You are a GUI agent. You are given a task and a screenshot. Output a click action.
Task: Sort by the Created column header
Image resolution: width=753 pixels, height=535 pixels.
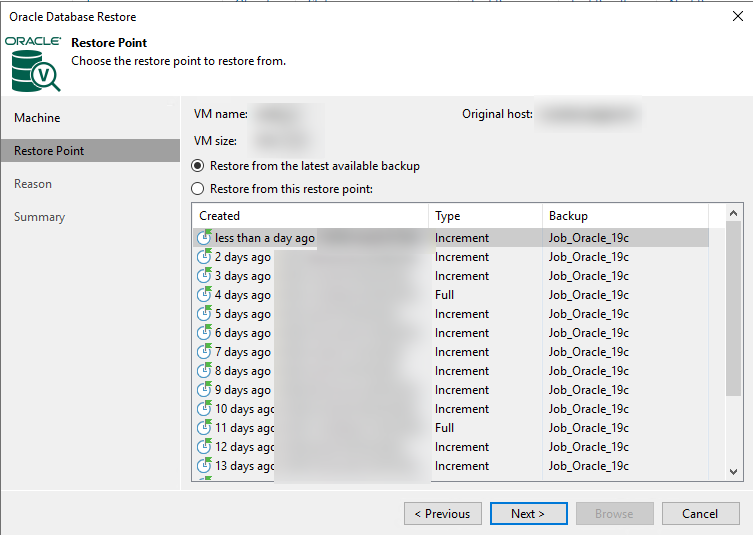pyautogui.click(x=310, y=216)
